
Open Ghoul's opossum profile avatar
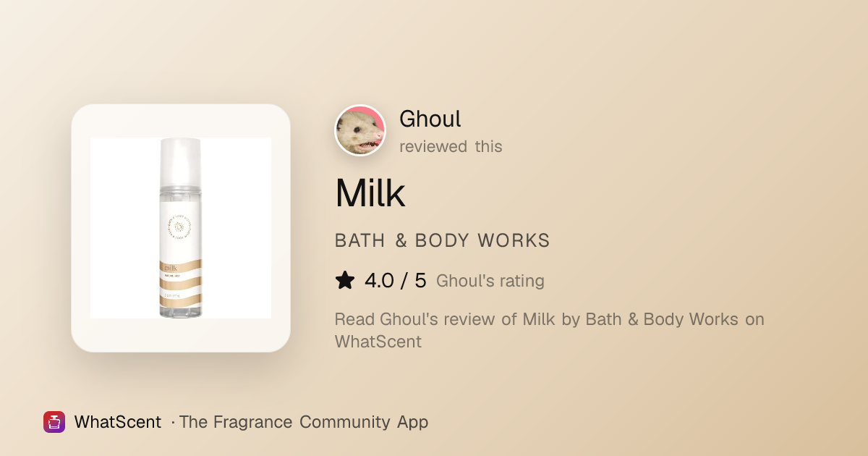(360, 130)
